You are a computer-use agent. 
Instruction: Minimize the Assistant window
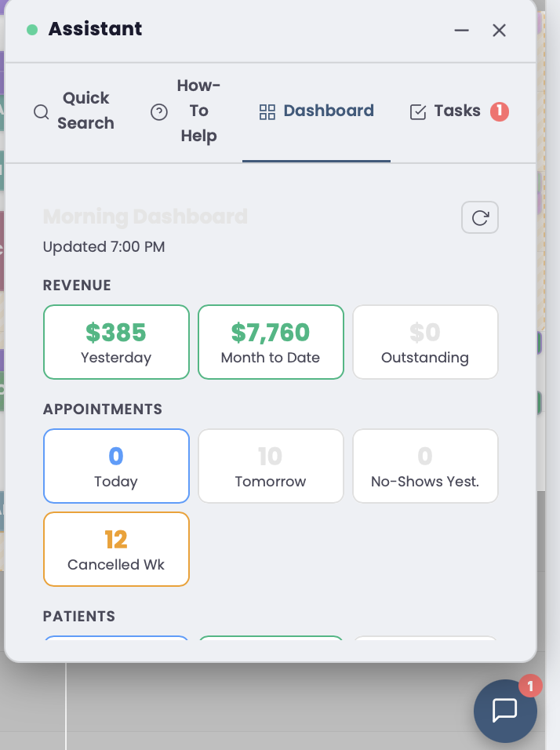[x=461, y=31]
